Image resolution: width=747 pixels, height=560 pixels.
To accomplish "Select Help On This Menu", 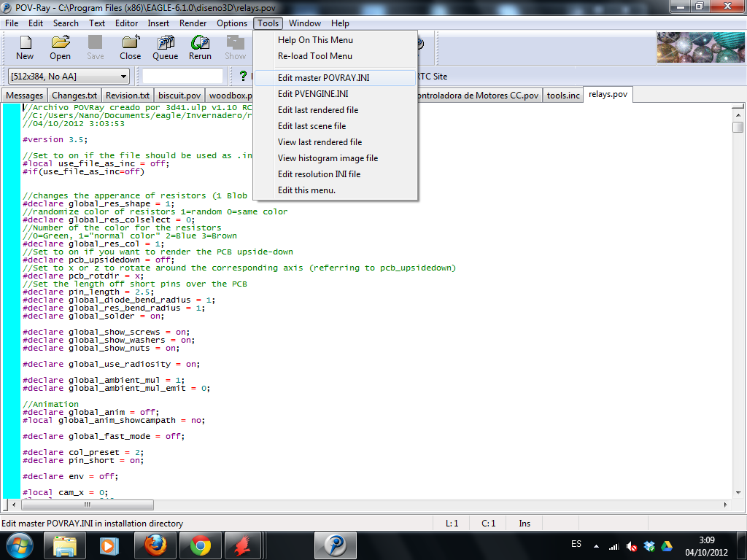I will coord(336,40).
